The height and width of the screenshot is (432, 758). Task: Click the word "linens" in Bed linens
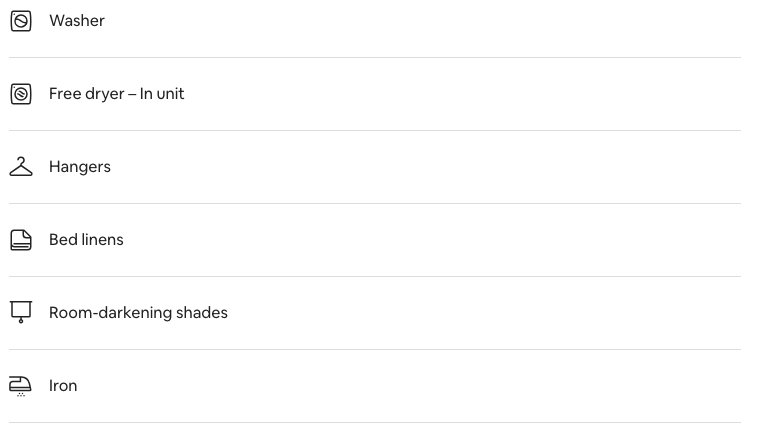pyautogui.click(x=102, y=240)
